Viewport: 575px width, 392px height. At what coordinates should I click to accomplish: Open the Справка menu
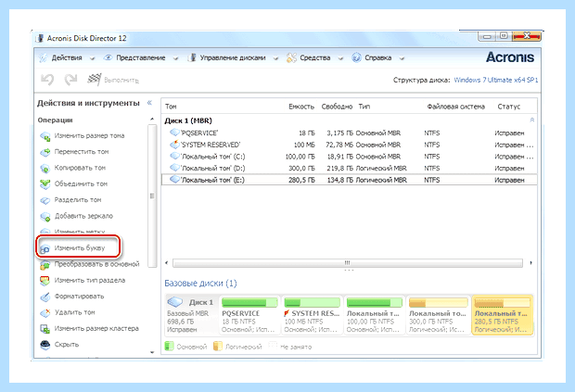pos(378,57)
